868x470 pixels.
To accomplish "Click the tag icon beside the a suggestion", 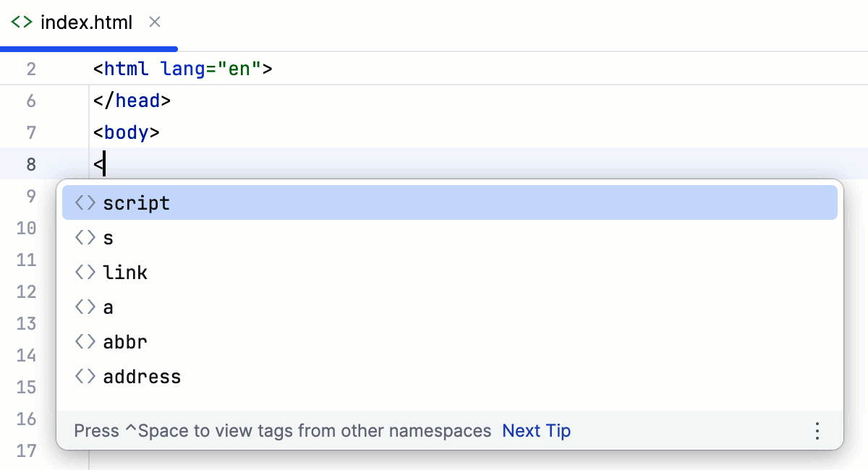I will click(84, 307).
